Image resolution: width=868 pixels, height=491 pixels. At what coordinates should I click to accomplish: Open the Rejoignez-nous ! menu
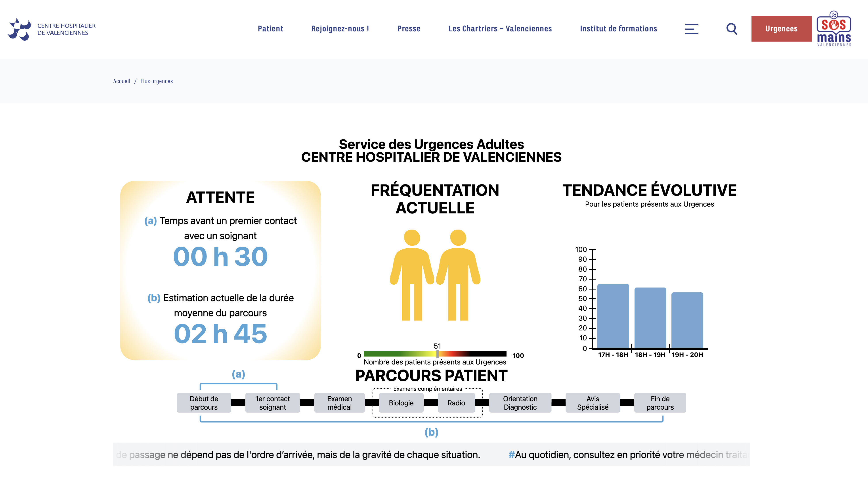pyautogui.click(x=340, y=29)
